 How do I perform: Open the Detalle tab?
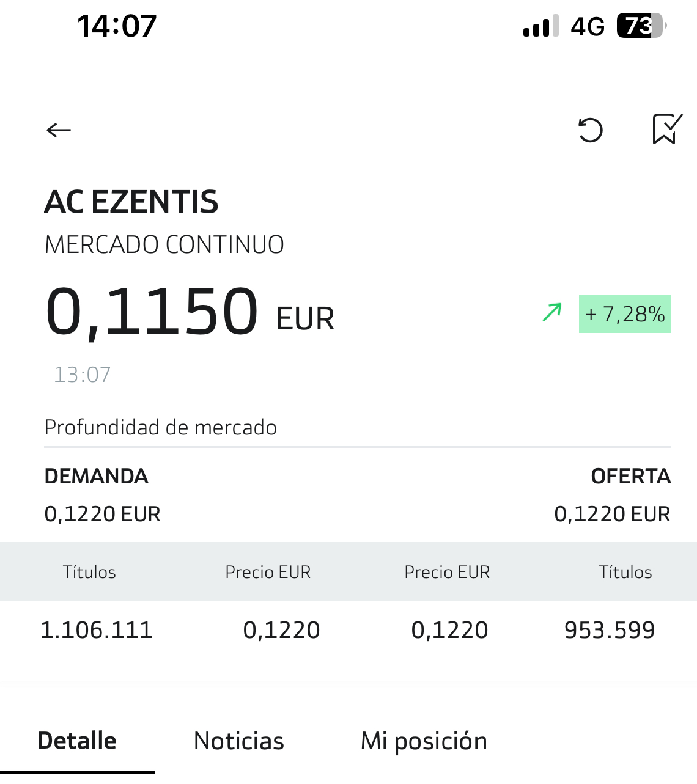coord(77,741)
